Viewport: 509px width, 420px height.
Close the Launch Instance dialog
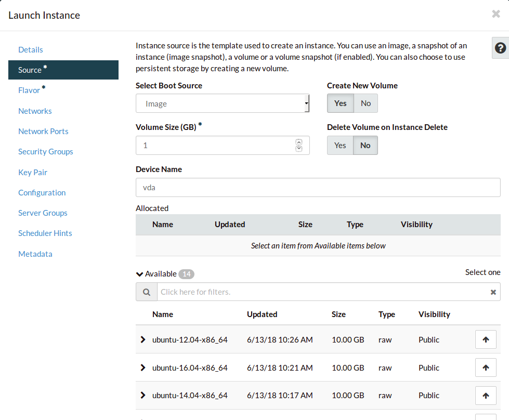coord(496,15)
